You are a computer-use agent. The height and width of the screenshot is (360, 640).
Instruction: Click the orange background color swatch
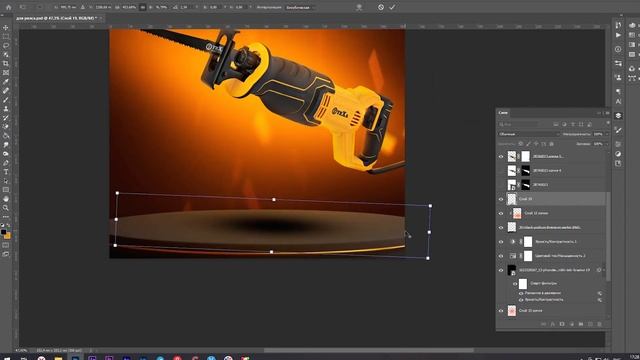tap(8, 236)
